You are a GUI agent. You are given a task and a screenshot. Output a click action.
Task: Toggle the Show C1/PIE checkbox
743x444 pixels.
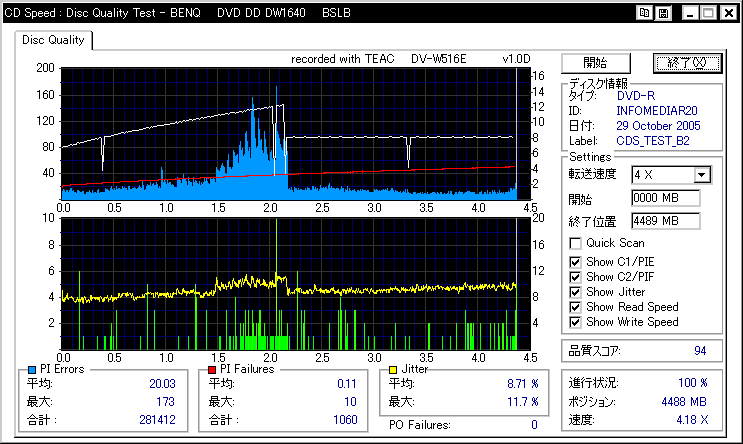coord(575,262)
